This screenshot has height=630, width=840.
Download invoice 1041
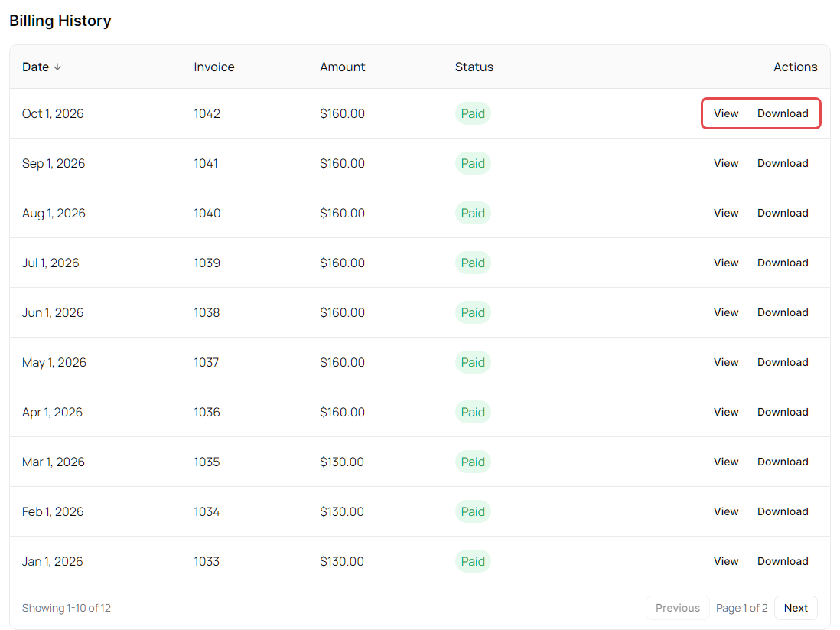(783, 164)
